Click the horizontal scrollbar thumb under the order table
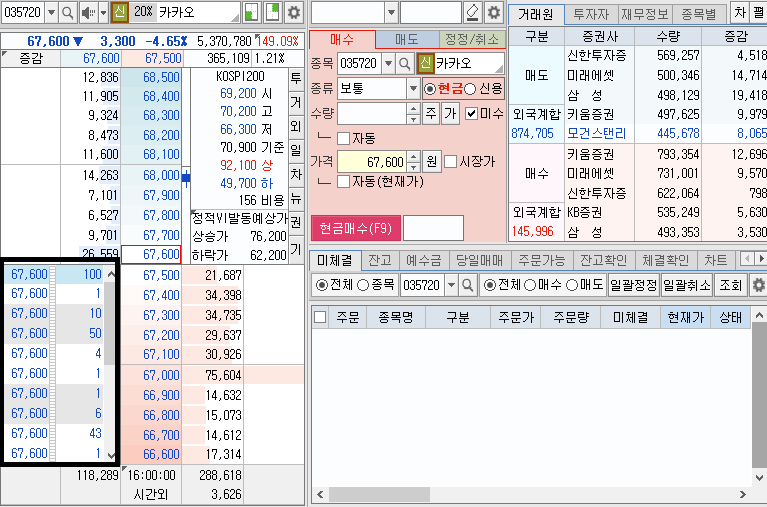The image size is (767, 507). [x=380, y=495]
